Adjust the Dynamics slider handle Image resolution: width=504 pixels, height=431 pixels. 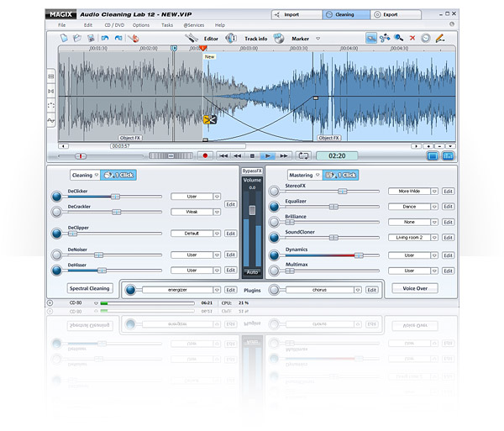pyautogui.click(x=359, y=255)
